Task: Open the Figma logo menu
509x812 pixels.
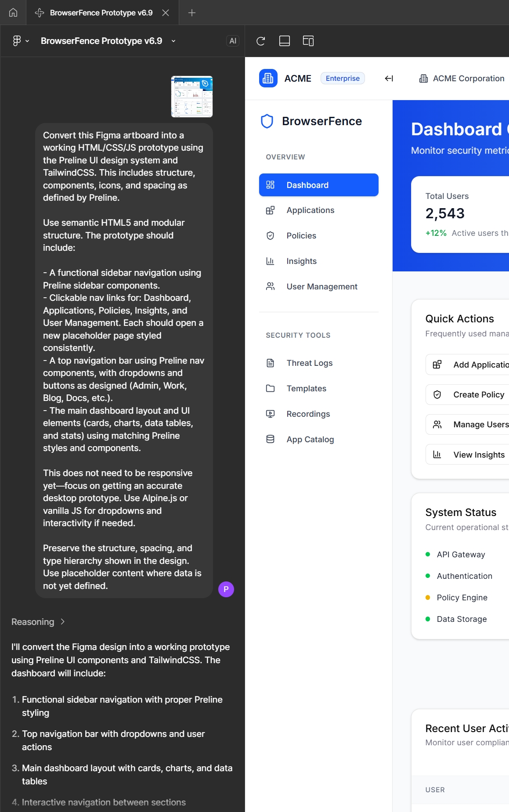Action: point(20,41)
